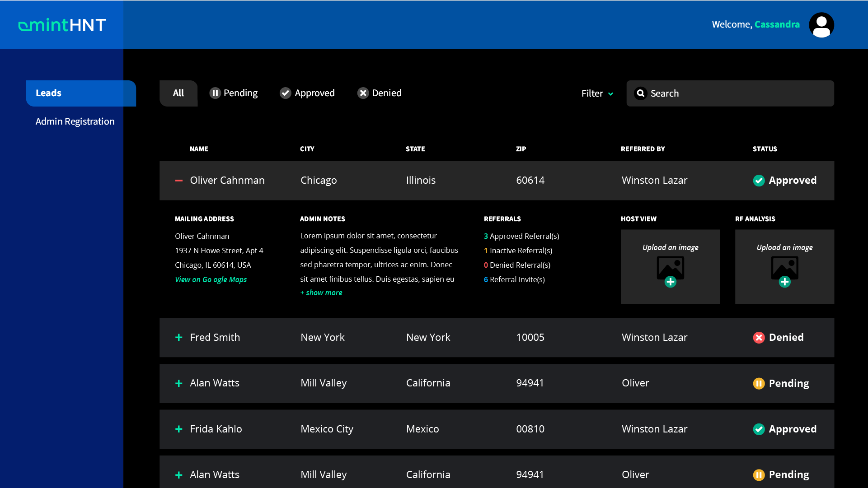Click the search magnifier icon
Image resolution: width=868 pixels, height=488 pixels.
(x=640, y=93)
